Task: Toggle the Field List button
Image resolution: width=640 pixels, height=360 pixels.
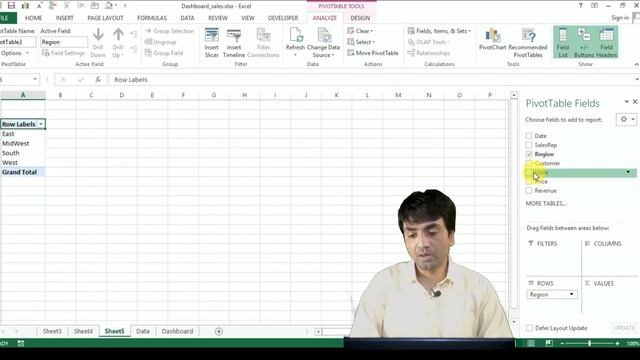Action: [x=563, y=42]
